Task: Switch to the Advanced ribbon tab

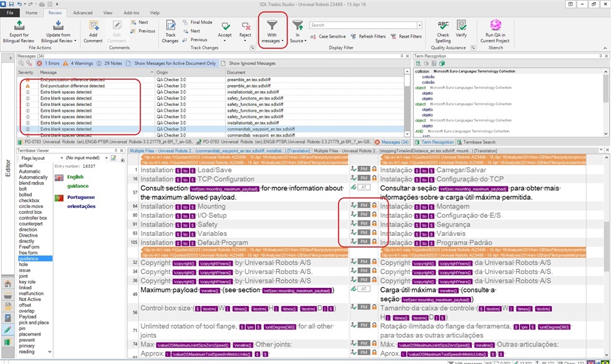Action: 83,12
